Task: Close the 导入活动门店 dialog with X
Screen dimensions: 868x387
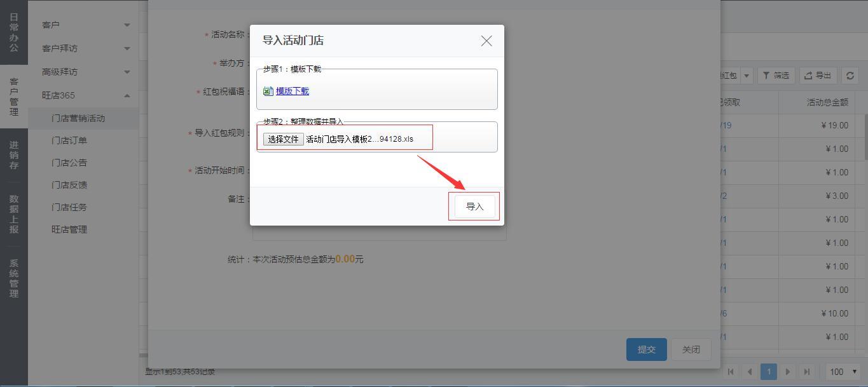Action: click(486, 41)
